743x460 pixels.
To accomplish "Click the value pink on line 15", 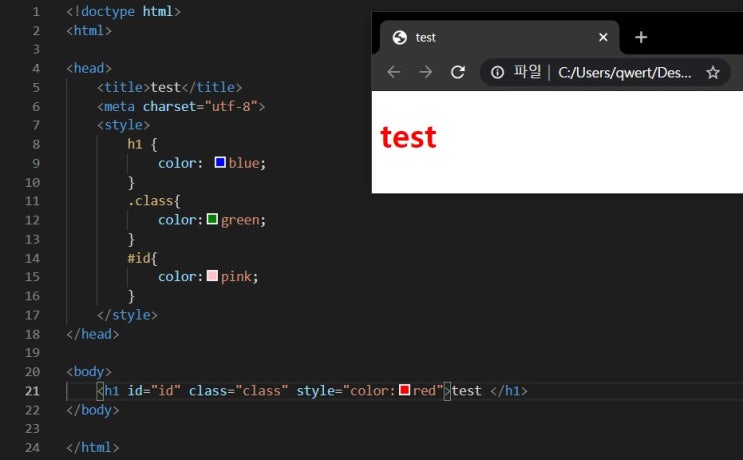I will point(236,277).
